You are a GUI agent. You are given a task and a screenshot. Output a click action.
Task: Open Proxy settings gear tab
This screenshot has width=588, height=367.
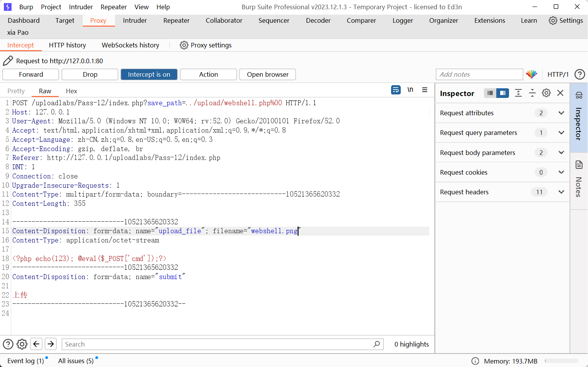coord(206,45)
